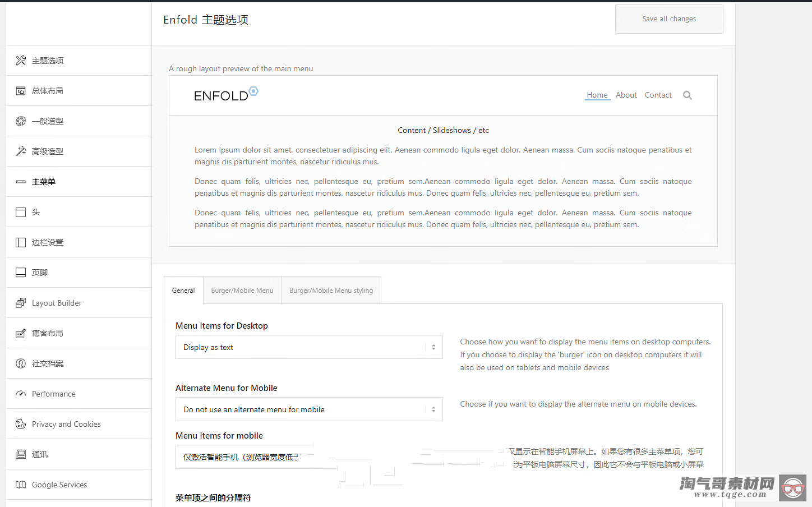This screenshot has width=812, height=507.
Task: Open Google Services settings
Action: point(79,485)
